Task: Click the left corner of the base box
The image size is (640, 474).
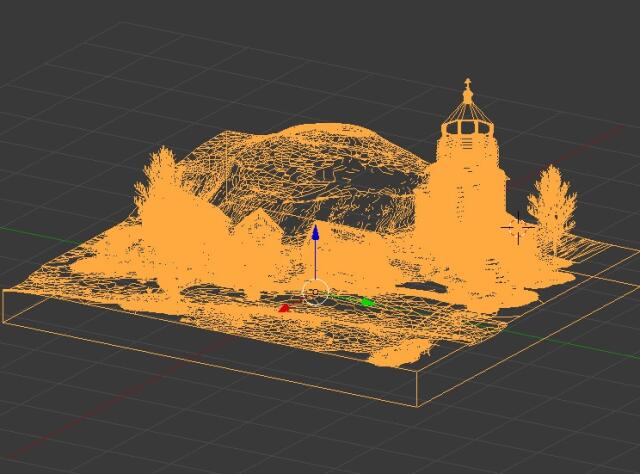Action: click(x=5, y=292)
